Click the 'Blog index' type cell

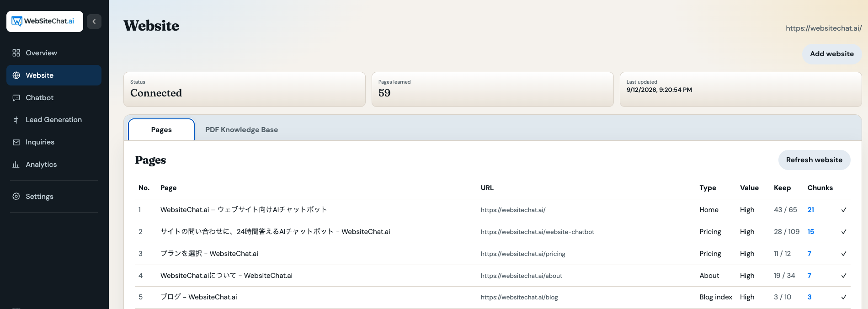716,297
